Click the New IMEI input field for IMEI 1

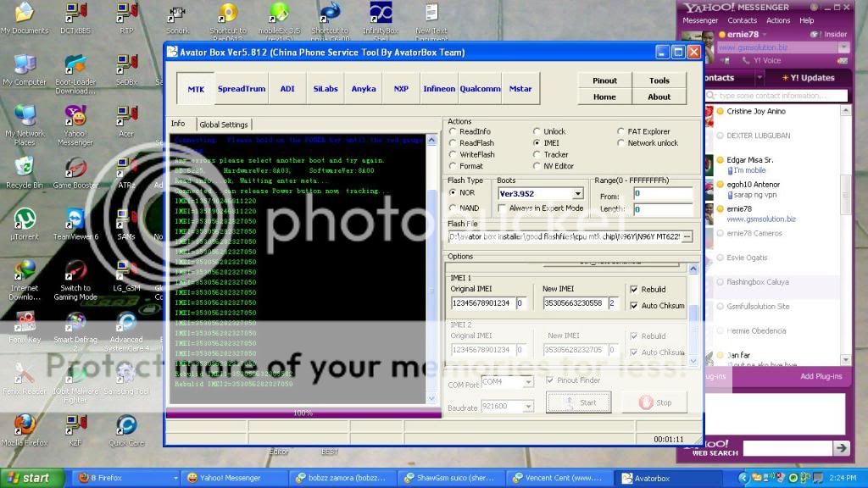coord(574,303)
